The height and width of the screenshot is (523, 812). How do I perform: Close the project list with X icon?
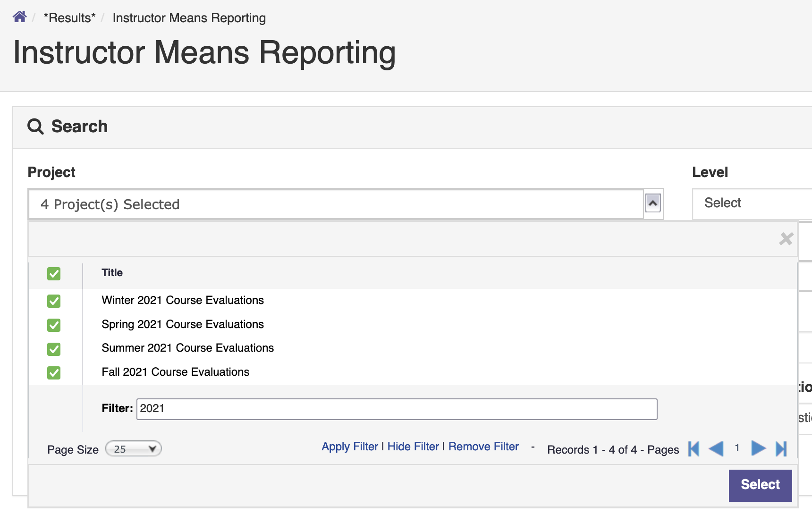(x=786, y=239)
